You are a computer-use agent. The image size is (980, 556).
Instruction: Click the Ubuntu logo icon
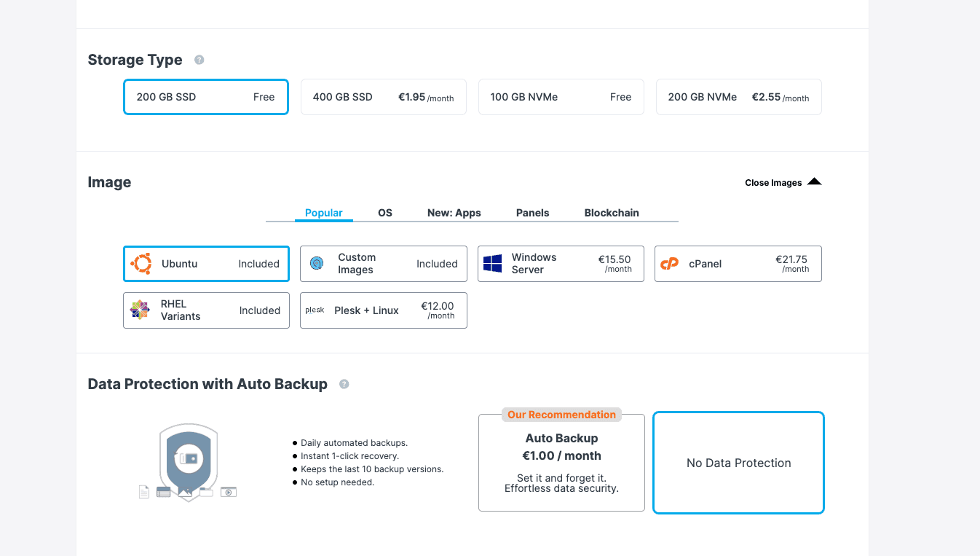click(x=141, y=264)
